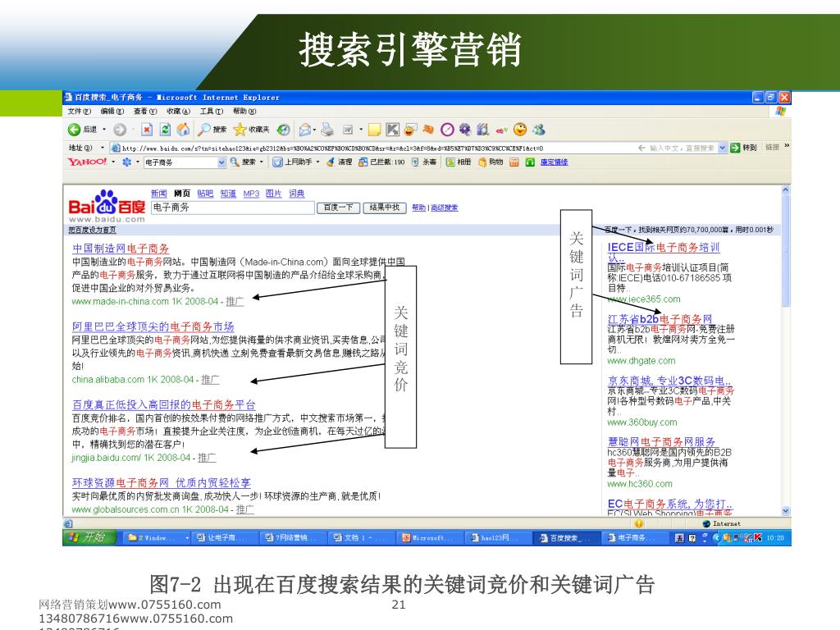Screen dimensions: 840x630
Task: Click the Word edit icon on toolbar
Action: point(348,129)
